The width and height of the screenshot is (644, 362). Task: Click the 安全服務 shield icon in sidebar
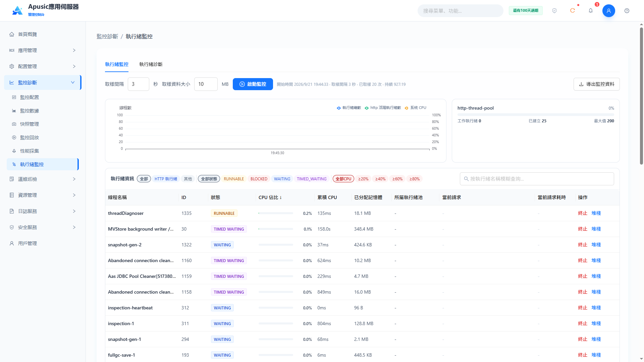(x=12, y=227)
